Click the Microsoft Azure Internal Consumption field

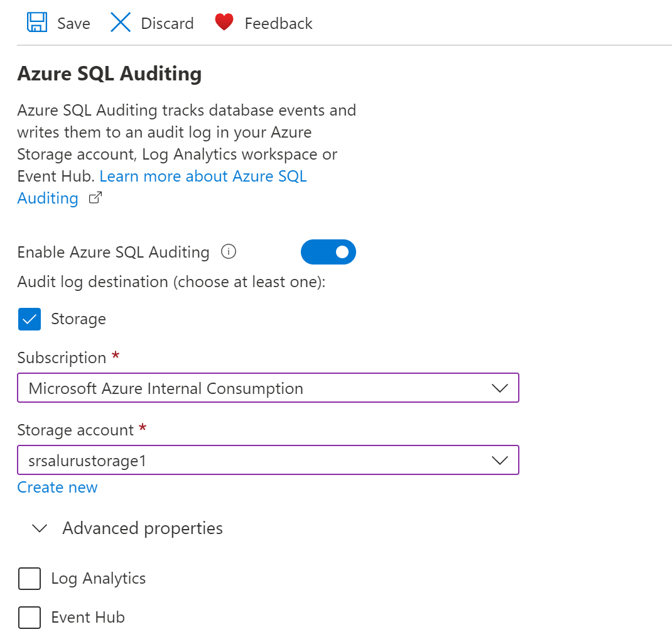[x=251, y=388]
